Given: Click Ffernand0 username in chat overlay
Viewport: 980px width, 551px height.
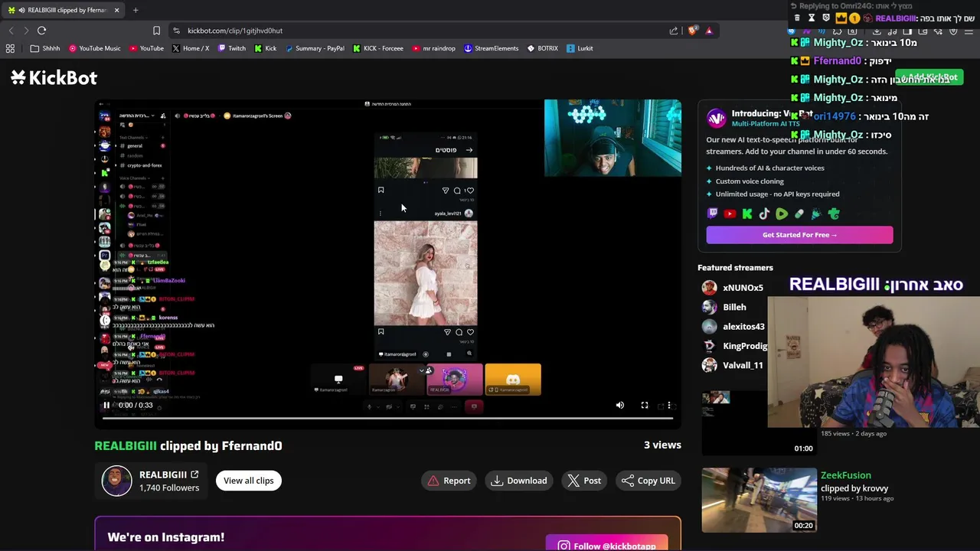Looking at the screenshot, I should 838,60.
